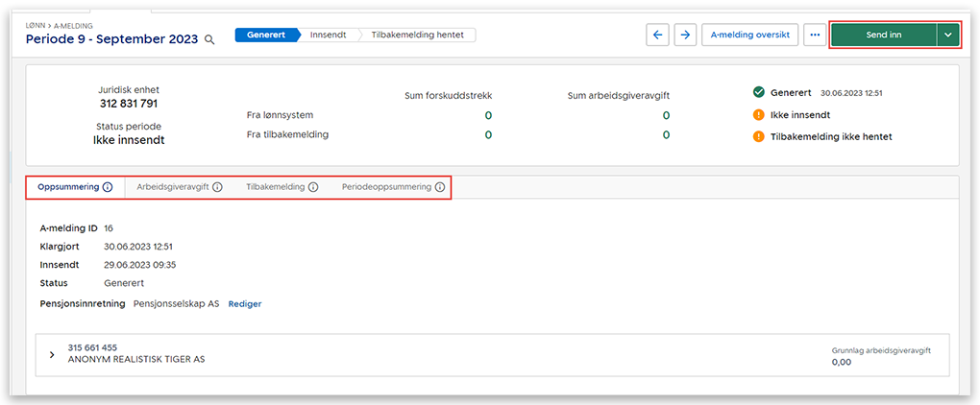Click the green Generert checkmark icon
Image resolution: width=980 pixels, height=405 pixels.
coord(759,93)
